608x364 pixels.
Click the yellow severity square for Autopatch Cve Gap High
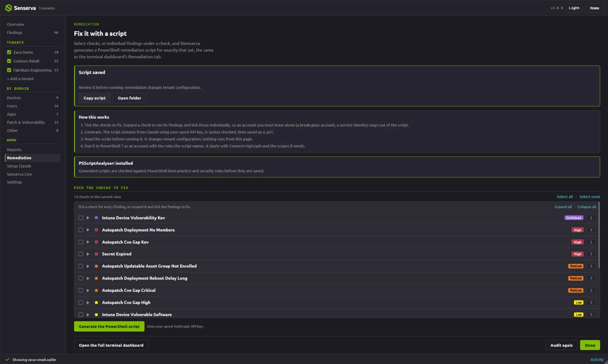[x=96, y=303]
